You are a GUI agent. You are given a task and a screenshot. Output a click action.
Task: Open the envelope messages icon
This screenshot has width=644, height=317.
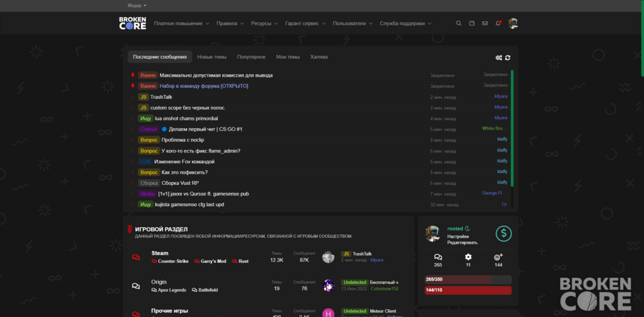pos(485,23)
